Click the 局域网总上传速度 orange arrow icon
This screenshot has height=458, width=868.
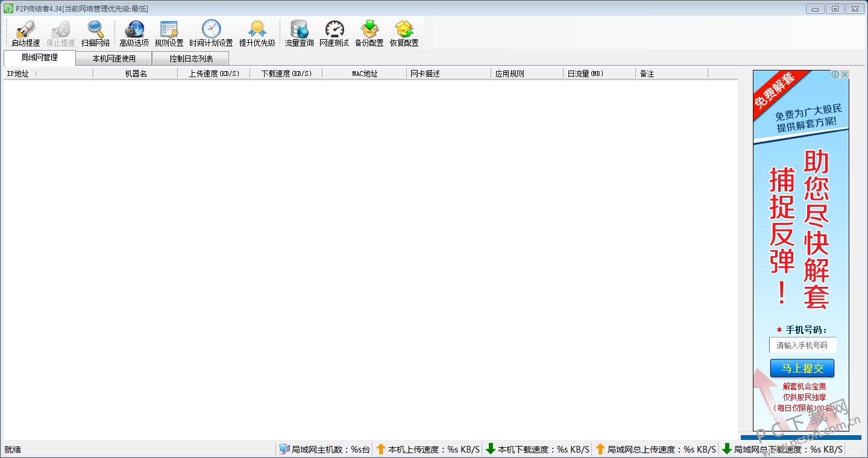point(600,449)
